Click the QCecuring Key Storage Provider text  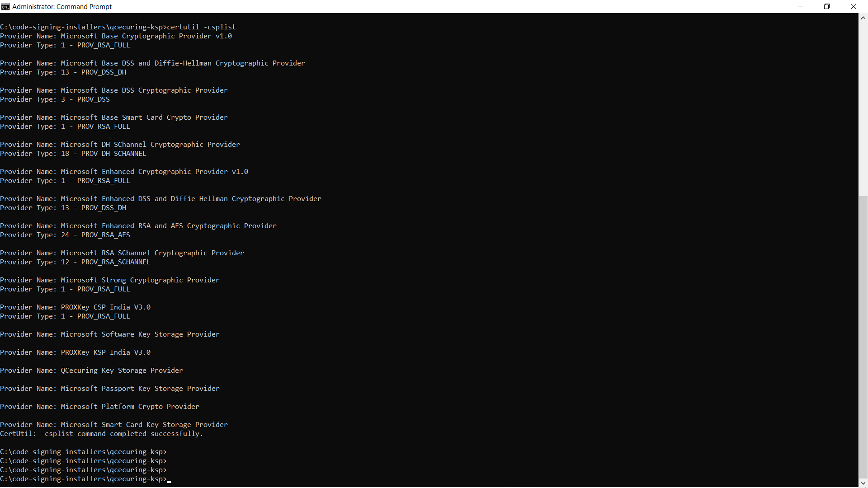[122, 370]
